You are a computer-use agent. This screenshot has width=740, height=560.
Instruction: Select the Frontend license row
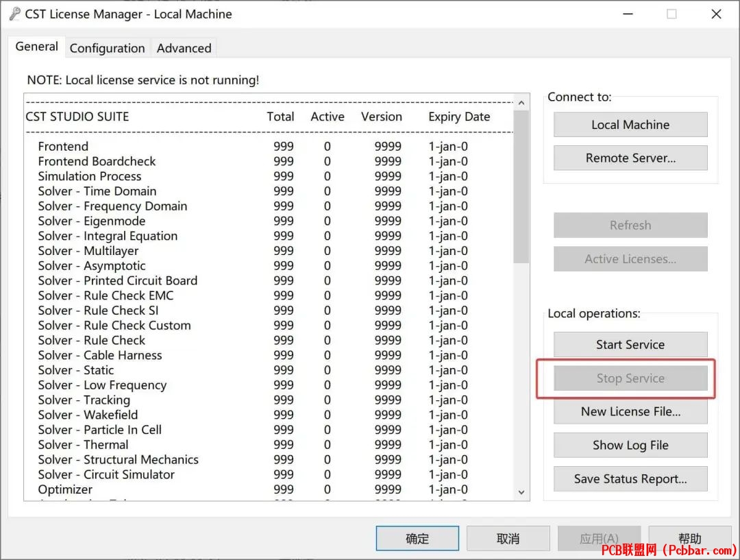[253, 147]
